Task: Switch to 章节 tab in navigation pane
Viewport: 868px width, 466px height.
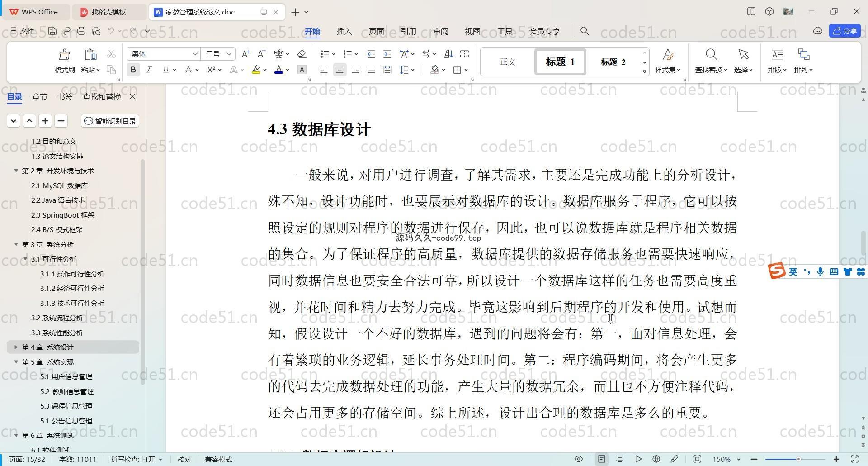Action: (39, 96)
